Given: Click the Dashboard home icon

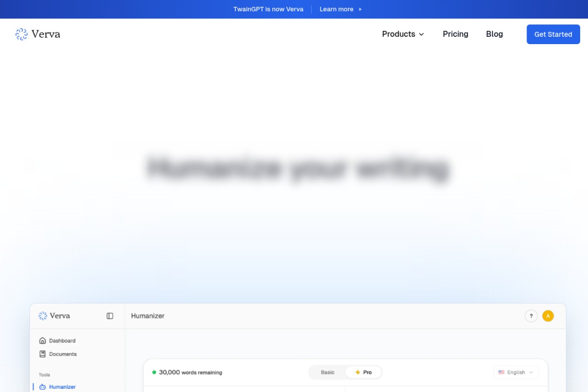Looking at the screenshot, I should [43, 341].
